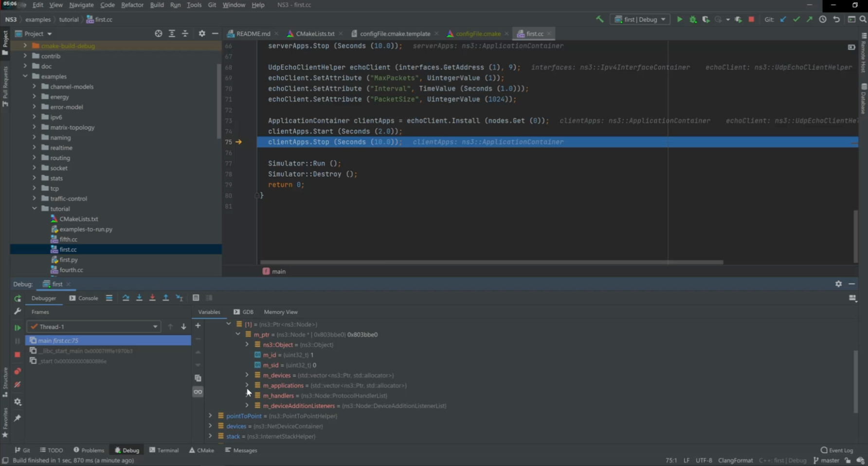Screen dimensions: 868x466
Task: Click Mute Breakpoints icon in the Debug side panel
Action: tap(18, 384)
